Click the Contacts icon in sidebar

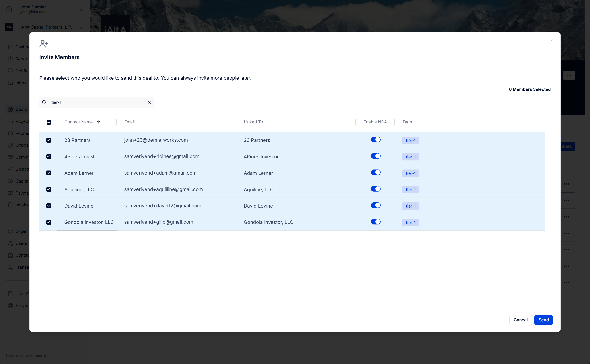[10, 255]
